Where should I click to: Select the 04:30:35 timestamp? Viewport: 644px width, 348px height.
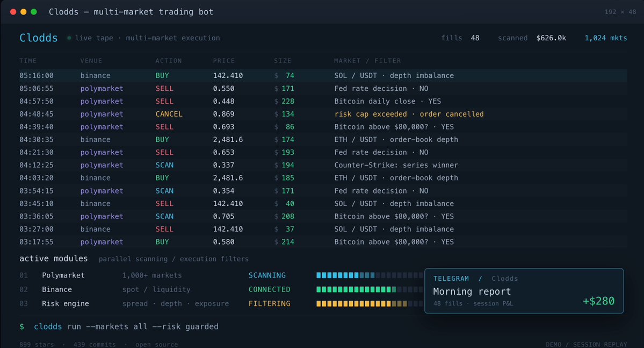36,139
